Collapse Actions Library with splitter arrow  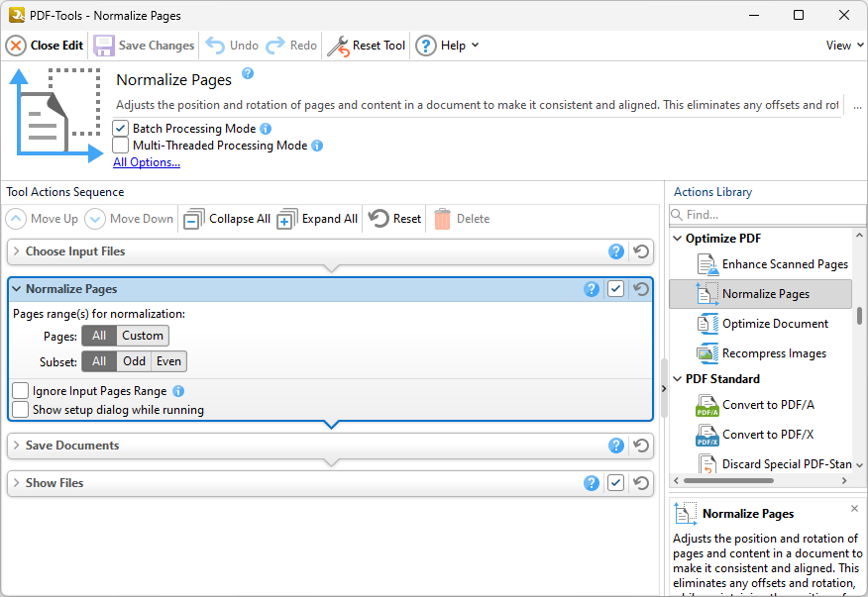click(x=664, y=388)
